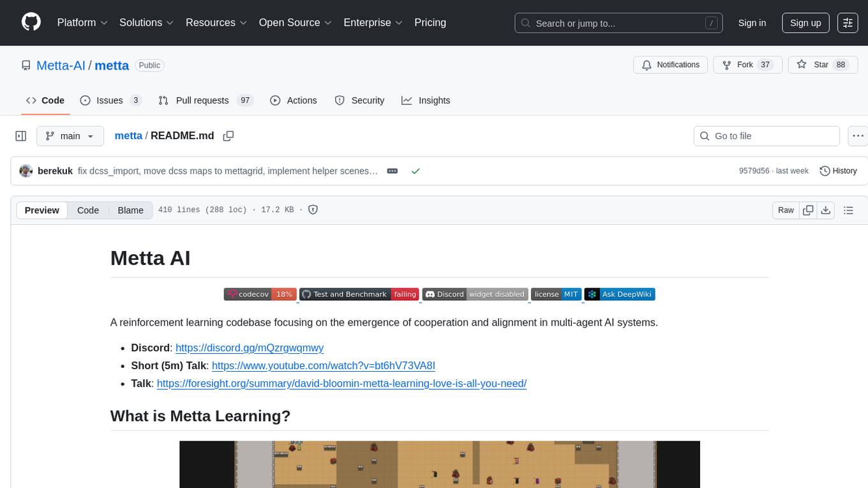Show commit status checkmark details
This screenshot has width=868, height=488.
[x=415, y=171]
